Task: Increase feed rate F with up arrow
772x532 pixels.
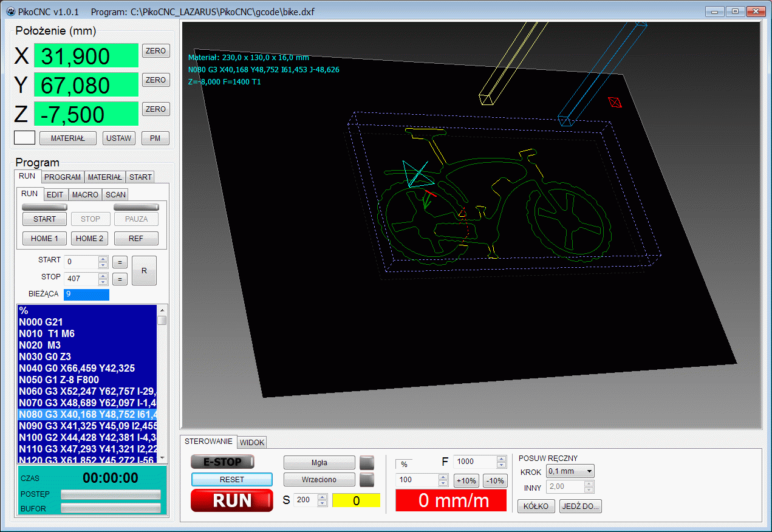Action: (x=501, y=459)
